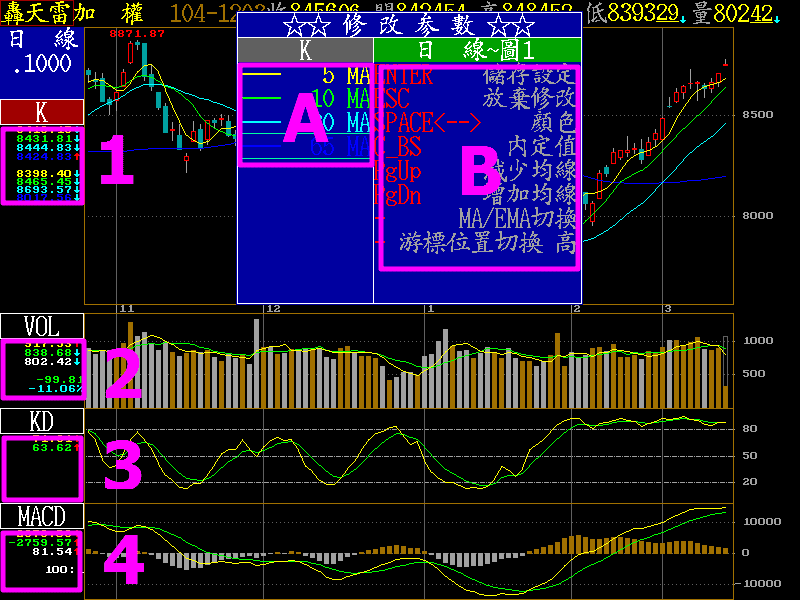Click the 日線 .1000 blue period box
This screenshot has height=600, width=800.
point(41,51)
